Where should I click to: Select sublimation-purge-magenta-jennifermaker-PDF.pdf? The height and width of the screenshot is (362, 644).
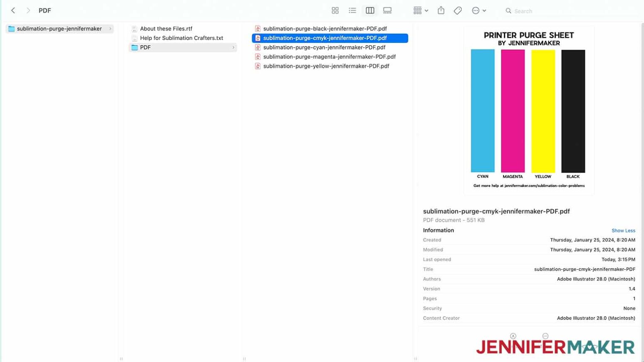pos(330,57)
